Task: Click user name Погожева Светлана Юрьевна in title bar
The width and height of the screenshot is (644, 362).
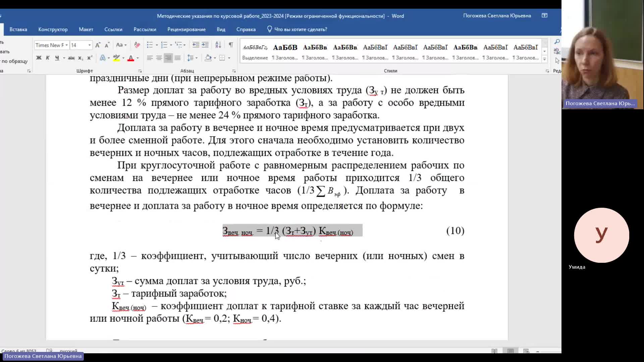Action: click(x=497, y=16)
